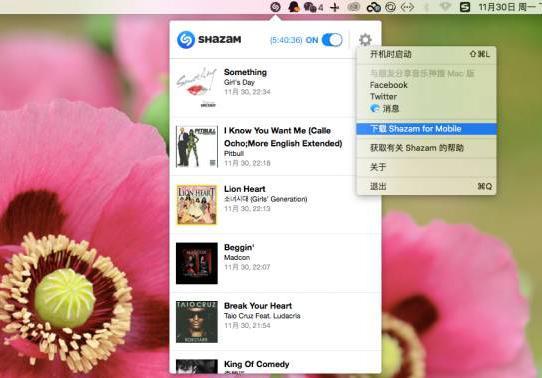
Task: Share via Twitter menu entry
Action: [426, 96]
